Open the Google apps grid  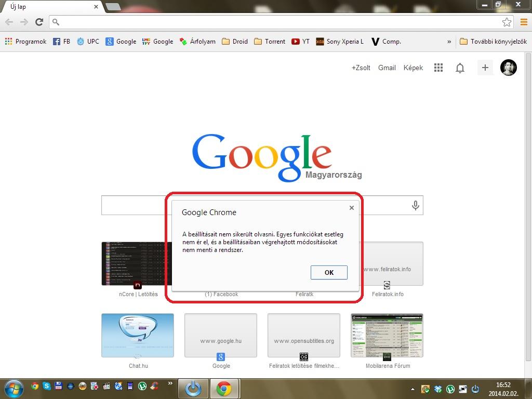click(438, 68)
